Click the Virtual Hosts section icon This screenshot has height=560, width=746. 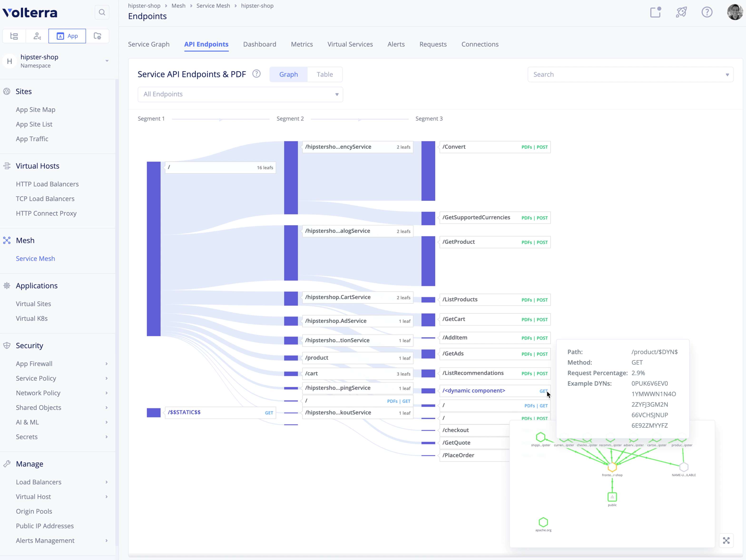pyautogui.click(x=7, y=166)
